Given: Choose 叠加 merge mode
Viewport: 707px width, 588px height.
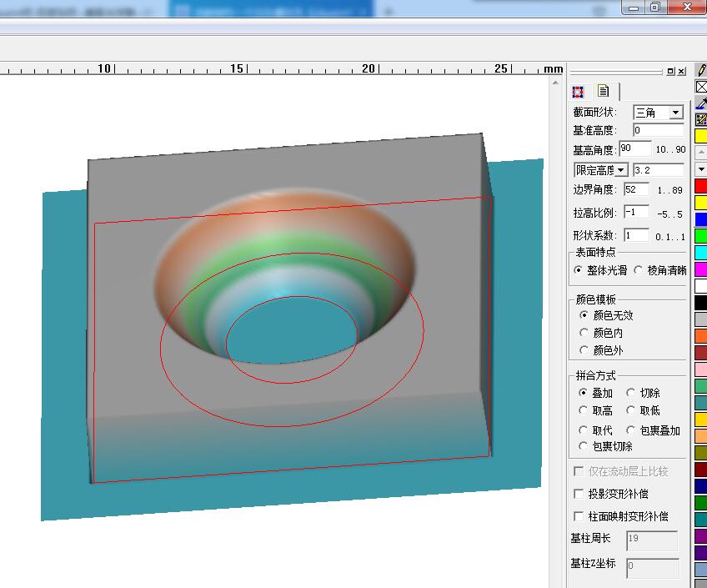Looking at the screenshot, I should [x=583, y=393].
